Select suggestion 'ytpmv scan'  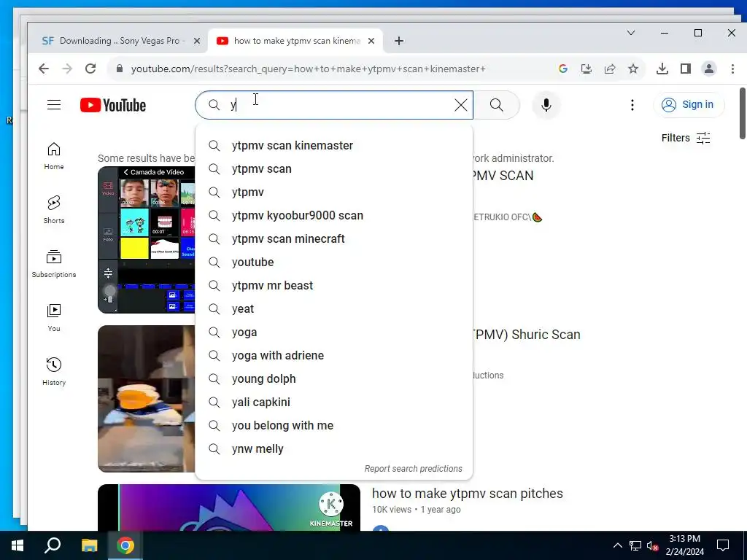pyautogui.click(x=334, y=168)
